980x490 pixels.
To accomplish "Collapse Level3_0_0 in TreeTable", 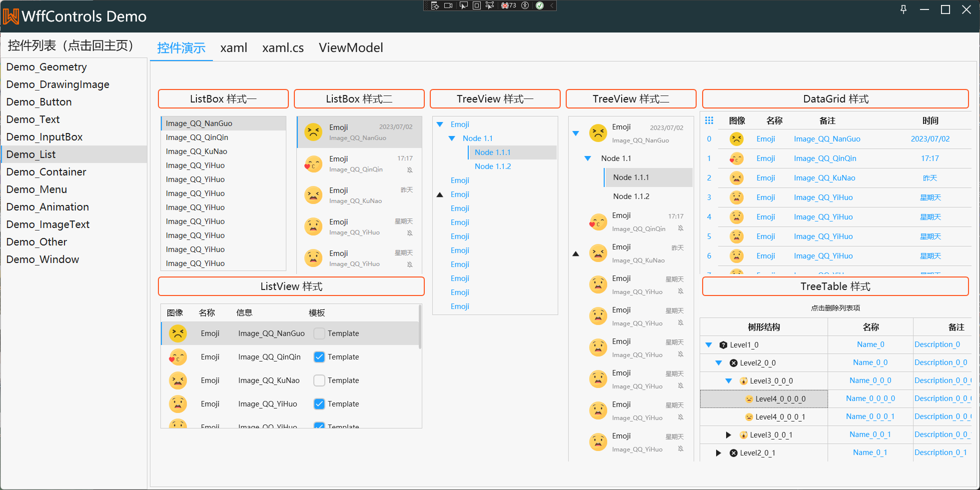I will tap(729, 381).
